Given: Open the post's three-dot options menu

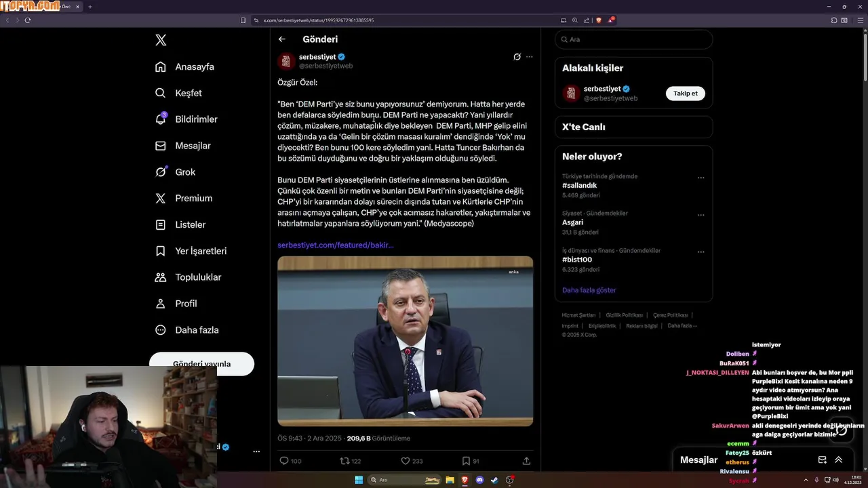Looking at the screenshot, I should pyautogui.click(x=530, y=57).
